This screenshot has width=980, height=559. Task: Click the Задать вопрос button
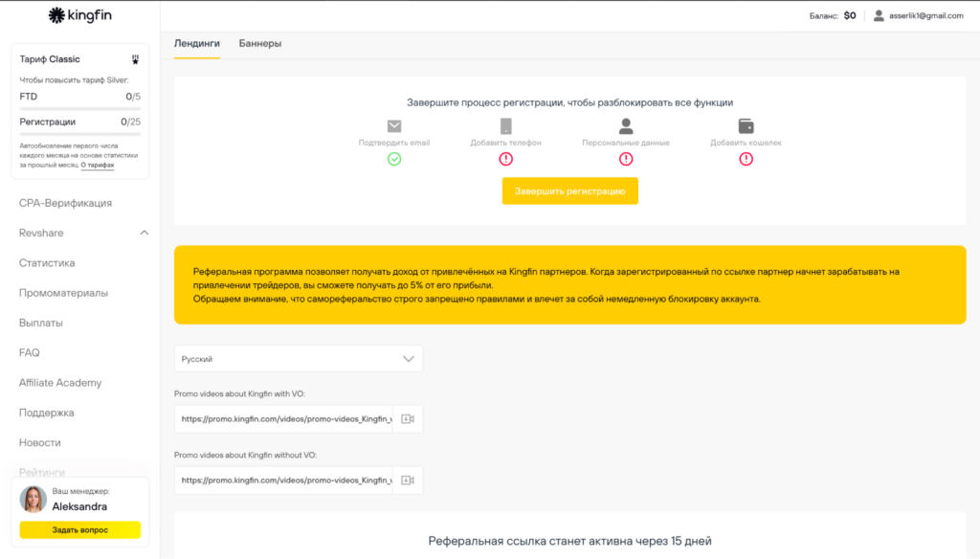coord(80,530)
